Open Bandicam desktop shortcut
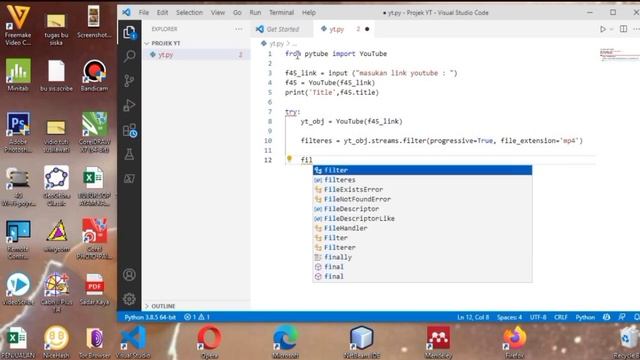 (94, 75)
